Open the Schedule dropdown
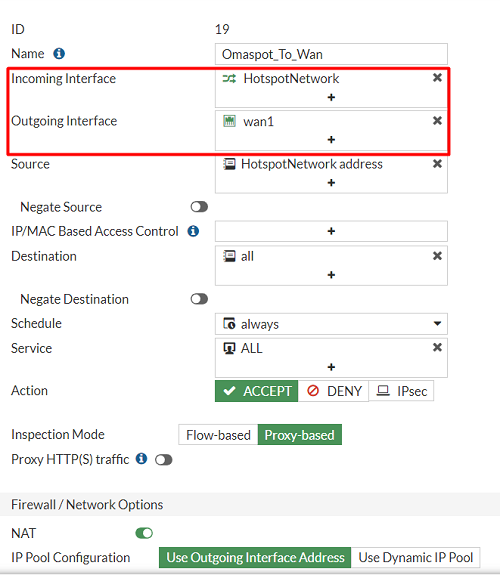This screenshot has height=575, width=500. [x=331, y=324]
